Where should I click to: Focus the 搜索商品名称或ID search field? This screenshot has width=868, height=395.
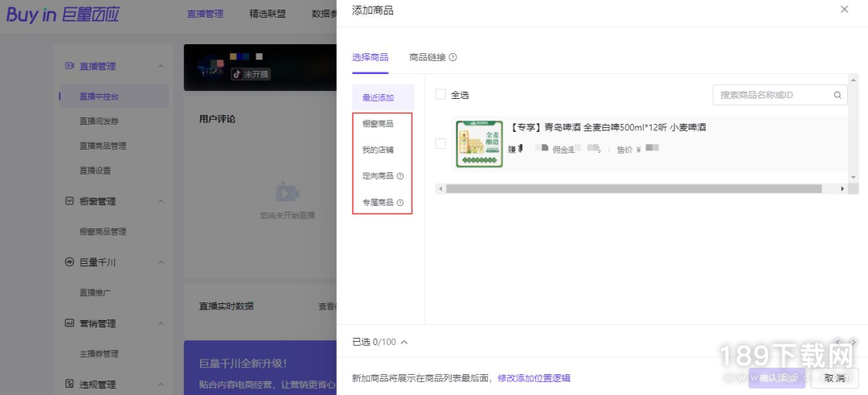pyautogui.click(x=780, y=95)
